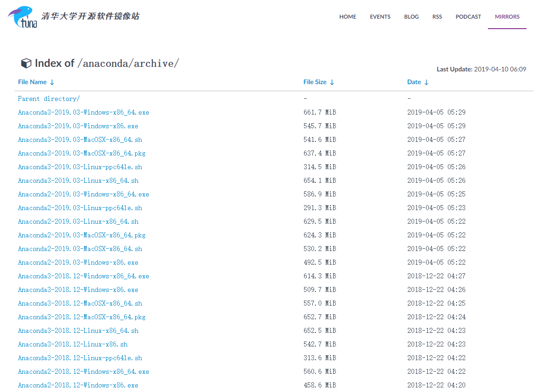Click the date 2018-12-22 04:24

tap(436, 317)
